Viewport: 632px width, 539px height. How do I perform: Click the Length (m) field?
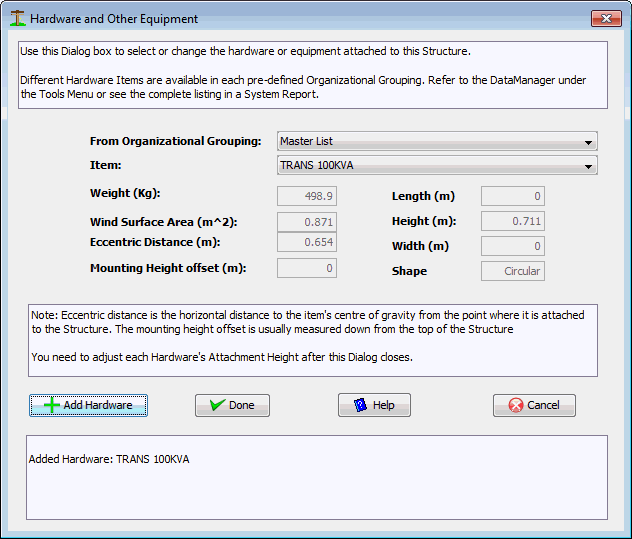tap(512, 196)
